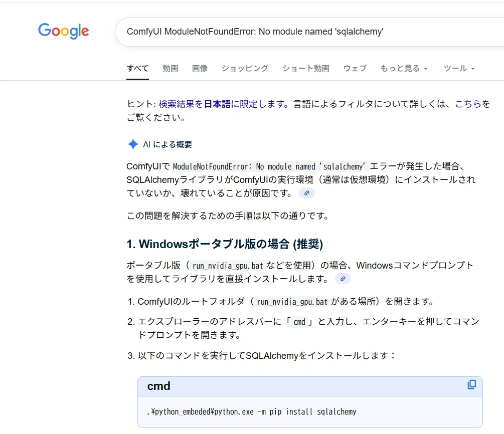Open the source link icon after 原因です
This screenshot has width=504, height=434.
click(306, 193)
